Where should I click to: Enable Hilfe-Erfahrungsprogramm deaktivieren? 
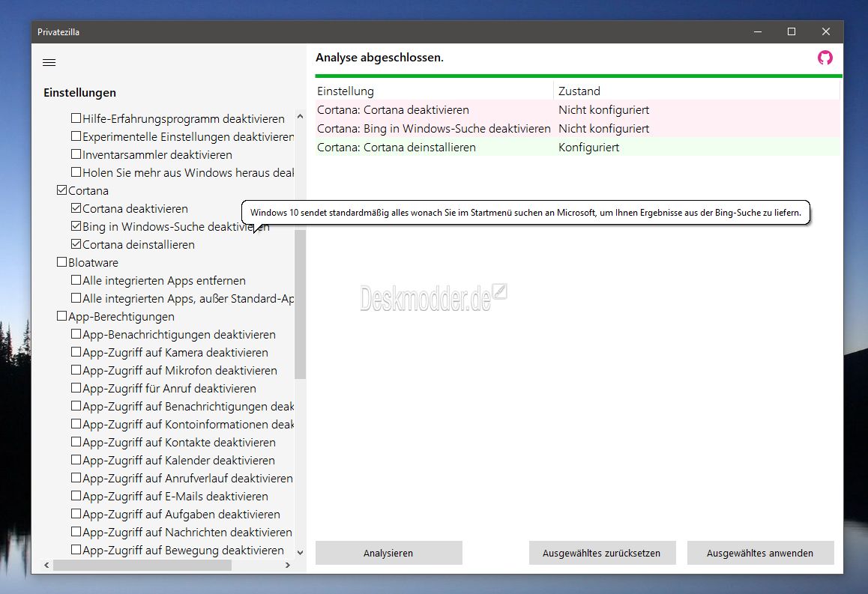coord(76,118)
